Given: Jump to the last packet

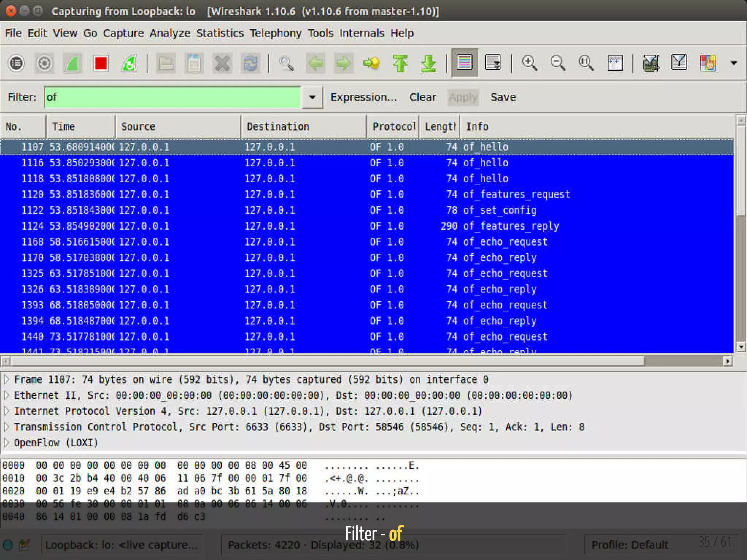Looking at the screenshot, I should [x=428, y=63].
